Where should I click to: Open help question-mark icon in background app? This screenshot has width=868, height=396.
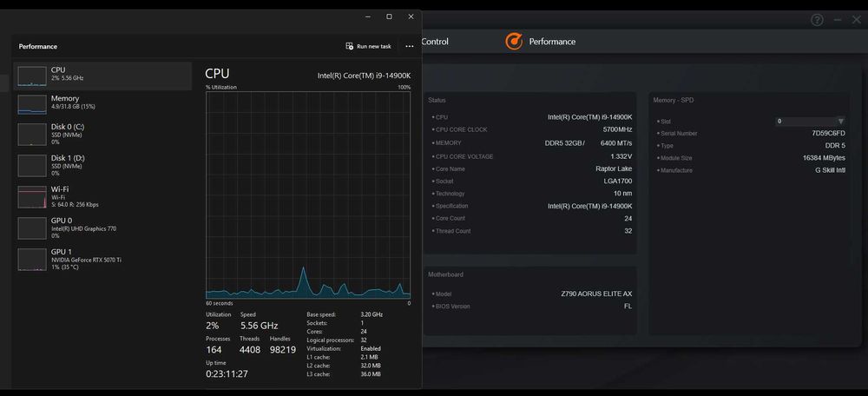[817, 20]
